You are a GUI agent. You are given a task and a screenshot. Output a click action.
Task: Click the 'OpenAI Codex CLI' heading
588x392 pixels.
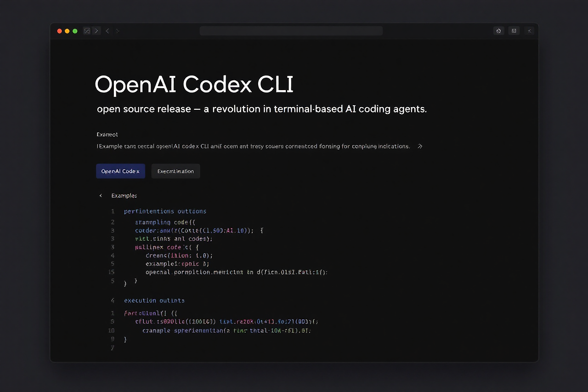(194, 85)
